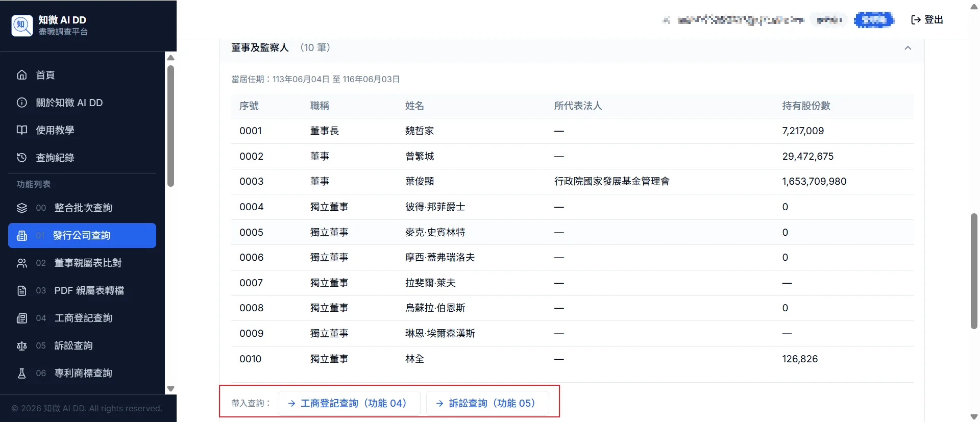This screenshot has height=422, width=980.
Task: Click main page scrollbar thumb
Action: pyautogui.click(x=974, y=271)
